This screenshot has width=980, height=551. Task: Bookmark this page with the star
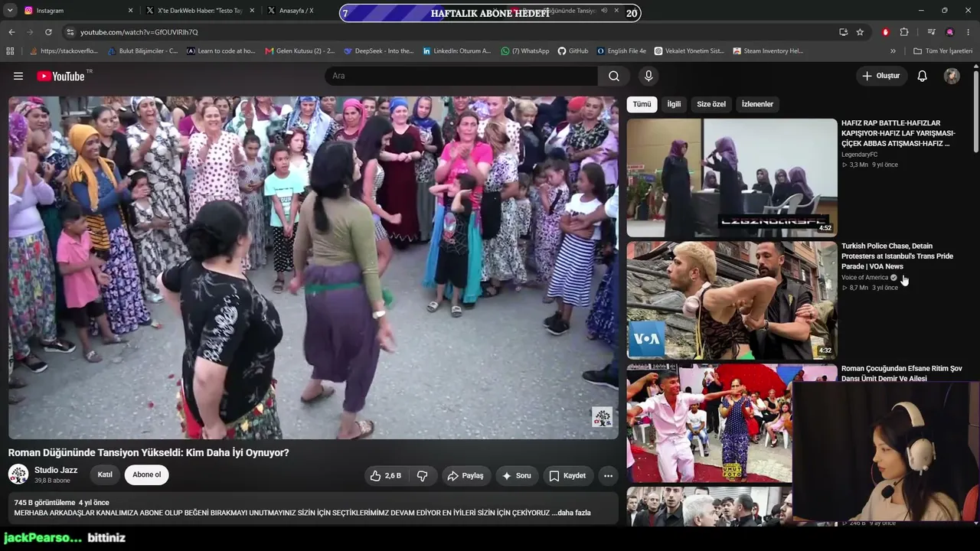[860, 32]
